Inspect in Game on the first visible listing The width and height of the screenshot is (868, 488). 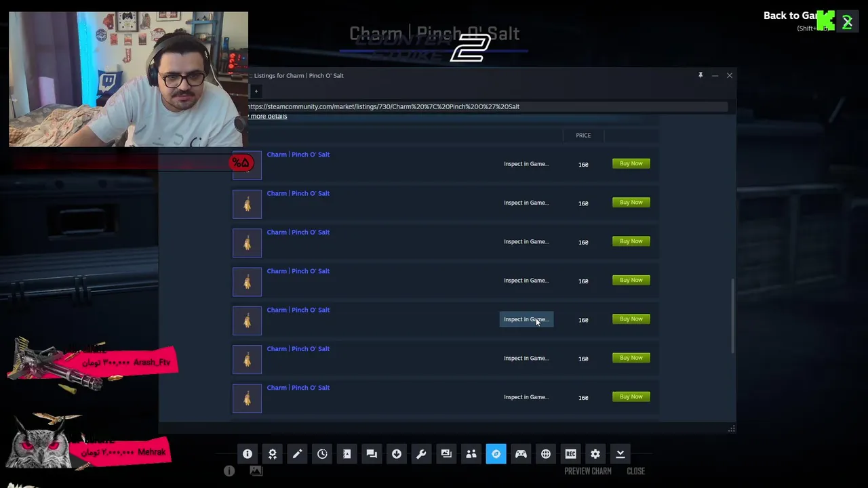pyautogui.click(x=526, y=164)
